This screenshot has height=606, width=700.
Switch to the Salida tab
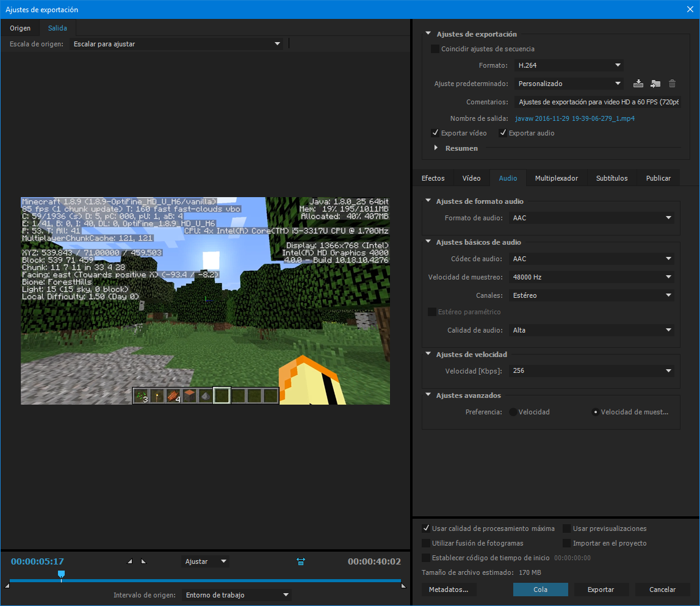(57, 27)
